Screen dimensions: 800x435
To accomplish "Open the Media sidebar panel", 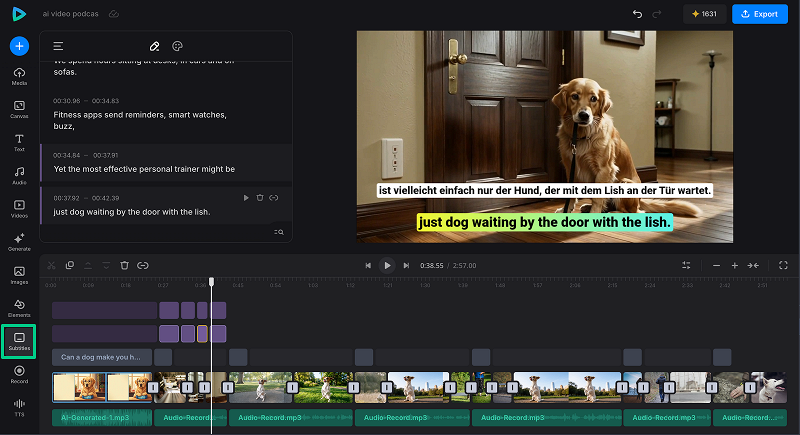I will tap(19, 76).
